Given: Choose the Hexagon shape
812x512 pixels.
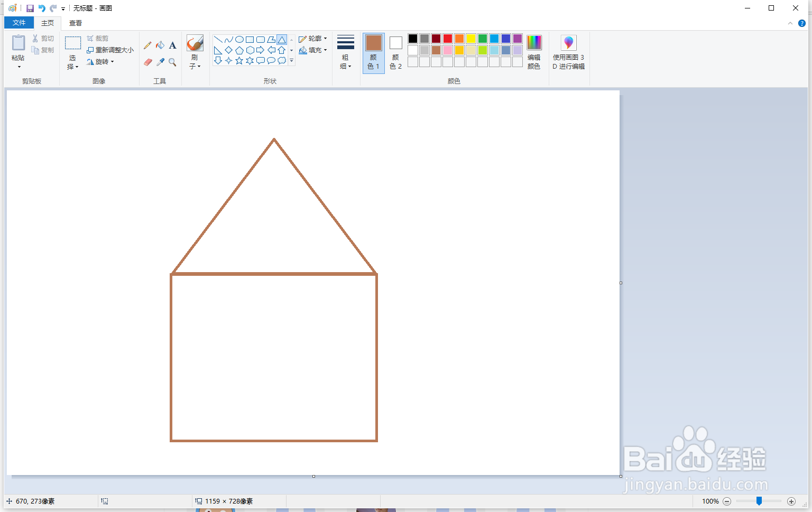Looking at the screenshot, I should point(250,50).
